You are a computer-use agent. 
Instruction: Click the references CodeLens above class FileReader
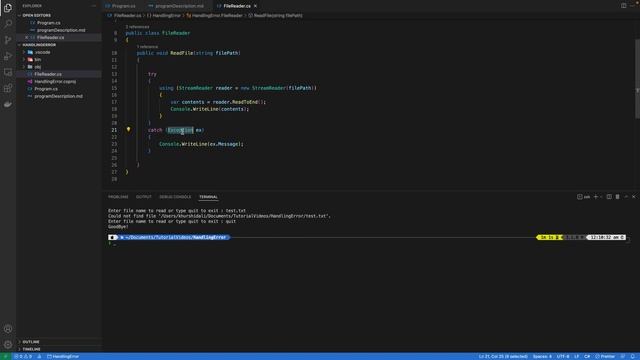click(x=137, y=27)
